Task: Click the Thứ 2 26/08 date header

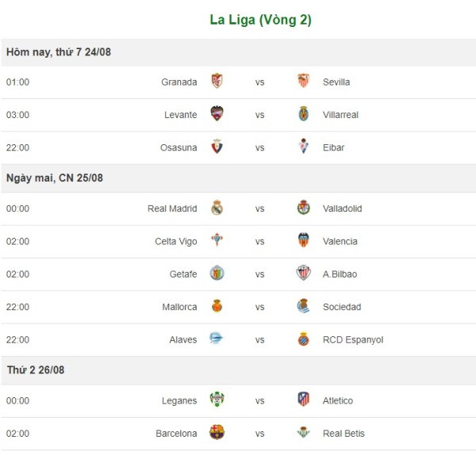Action: pos(36,370)
